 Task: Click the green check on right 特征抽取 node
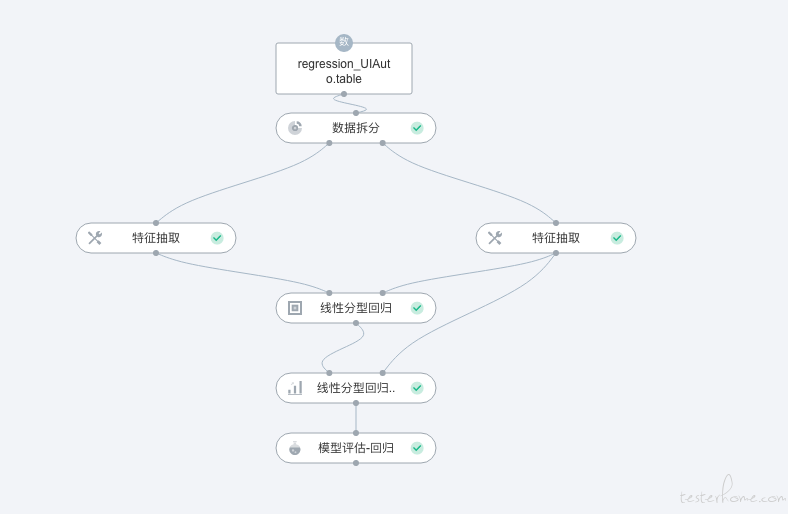pyautogui.click(x=617, y=238)
